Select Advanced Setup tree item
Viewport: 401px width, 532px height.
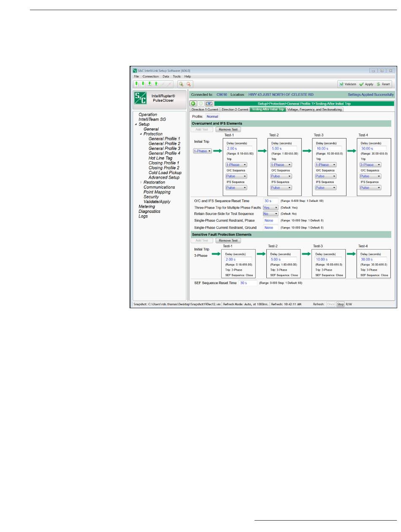(x=164, y=178)
